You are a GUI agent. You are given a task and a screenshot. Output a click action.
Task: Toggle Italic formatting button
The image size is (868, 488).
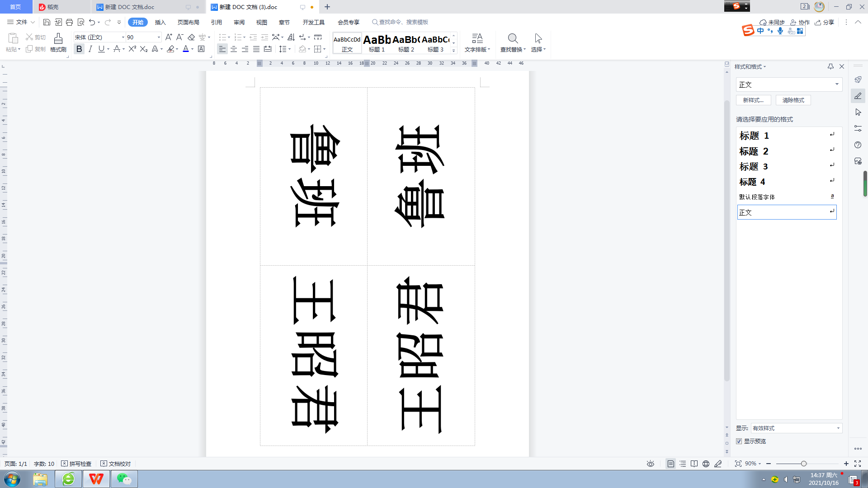[x=90, y=49]
